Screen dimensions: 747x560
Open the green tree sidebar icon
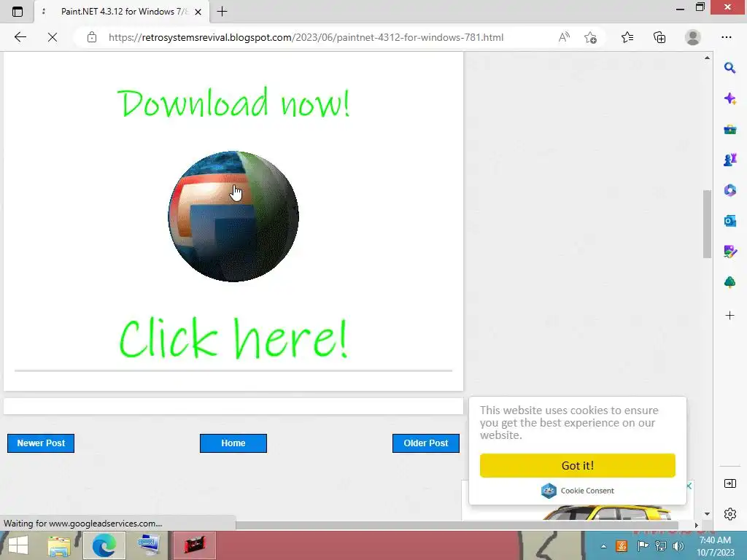(729, 282)
